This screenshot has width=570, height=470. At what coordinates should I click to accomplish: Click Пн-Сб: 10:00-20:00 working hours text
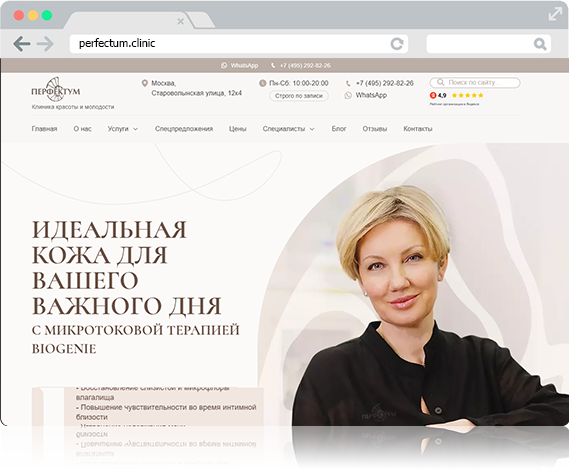click(299, 83)
